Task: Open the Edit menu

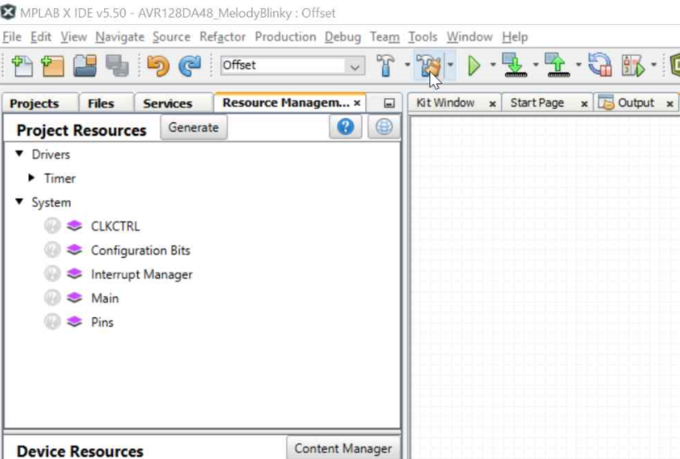Action: (41, 37)
